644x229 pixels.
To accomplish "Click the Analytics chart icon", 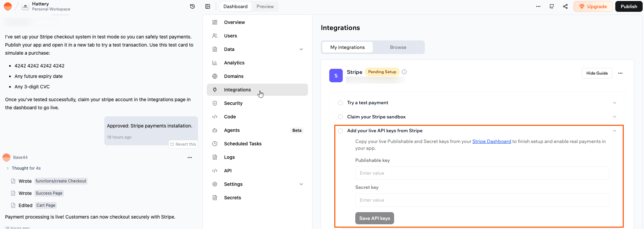I will [x=215, y=63].
